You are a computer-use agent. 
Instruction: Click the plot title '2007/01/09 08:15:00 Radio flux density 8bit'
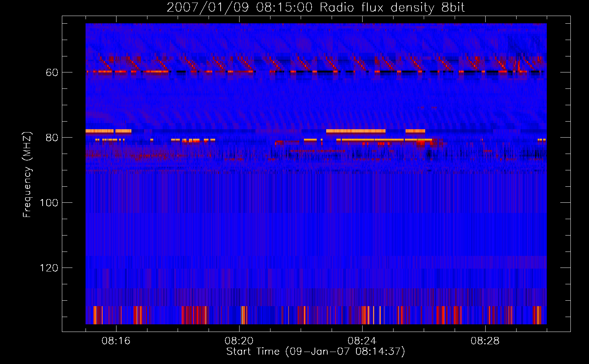click(x=316, y=8)
